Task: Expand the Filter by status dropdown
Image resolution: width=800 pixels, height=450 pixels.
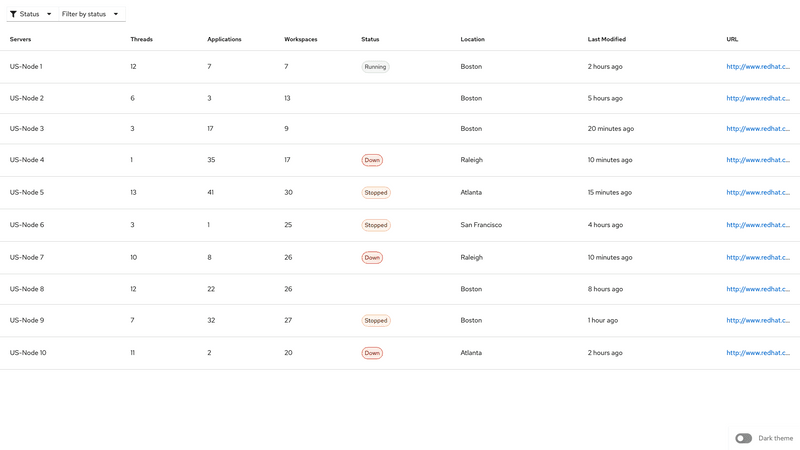Action: pos(90,14)
